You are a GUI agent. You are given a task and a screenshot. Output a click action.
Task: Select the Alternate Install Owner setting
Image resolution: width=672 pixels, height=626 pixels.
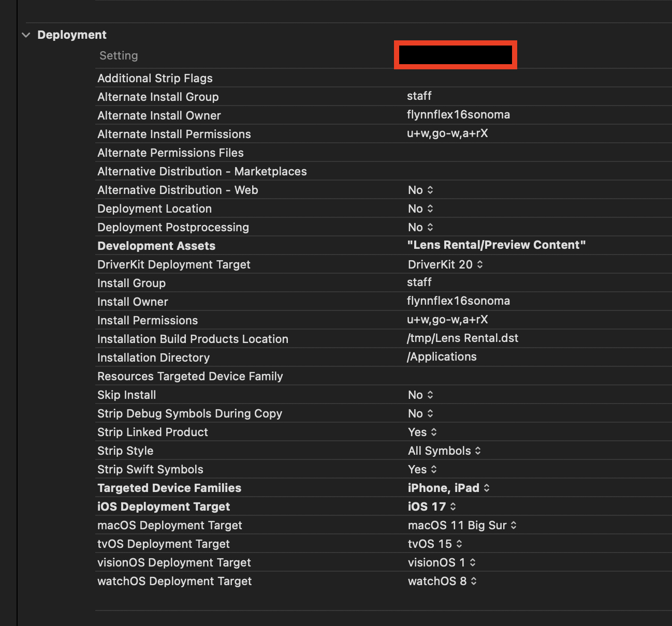(159, 116)
